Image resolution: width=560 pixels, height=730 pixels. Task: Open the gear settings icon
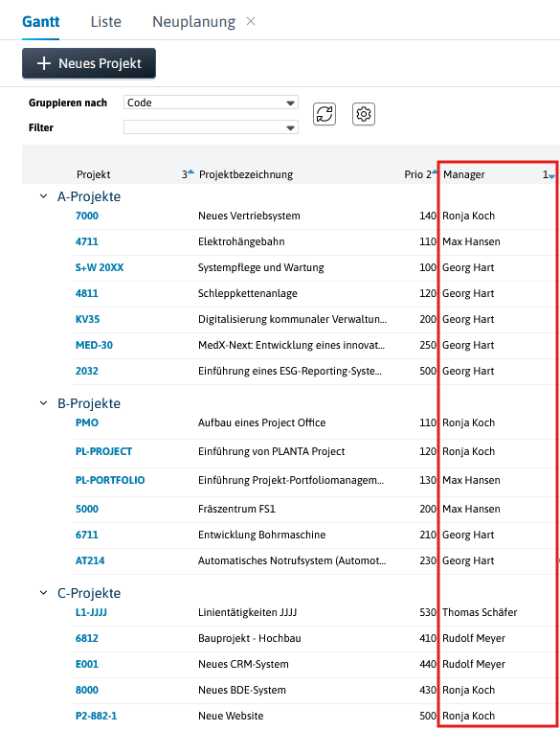(364, 114)
